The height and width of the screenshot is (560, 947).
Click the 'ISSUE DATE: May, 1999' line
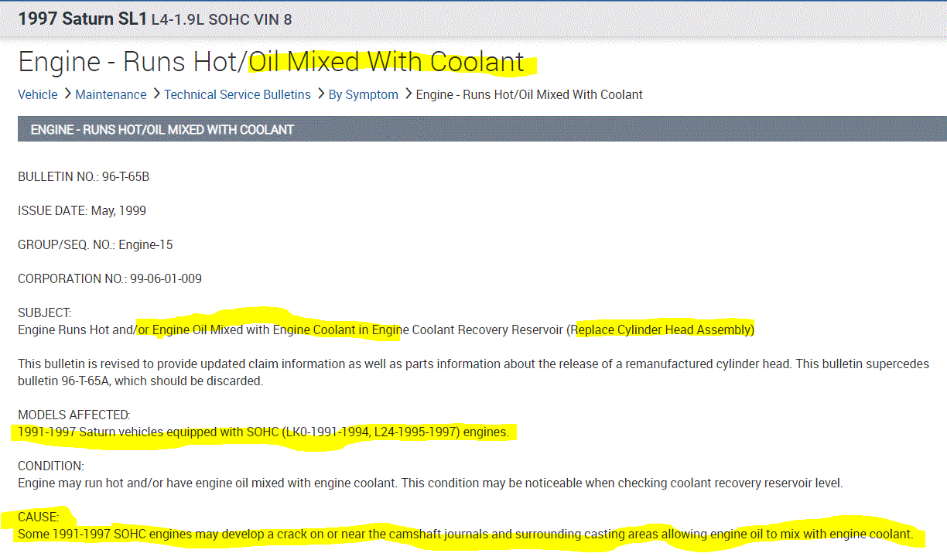[x=82, y=210]
